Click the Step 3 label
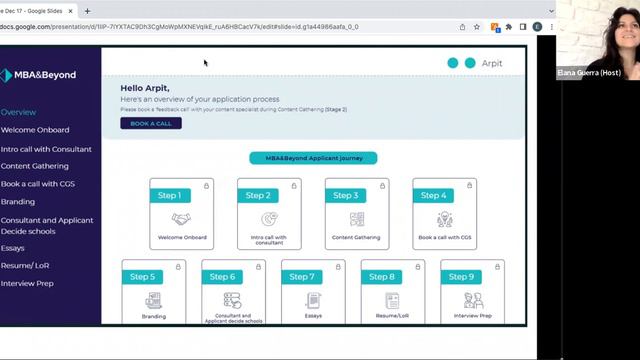 coord(346,196)
